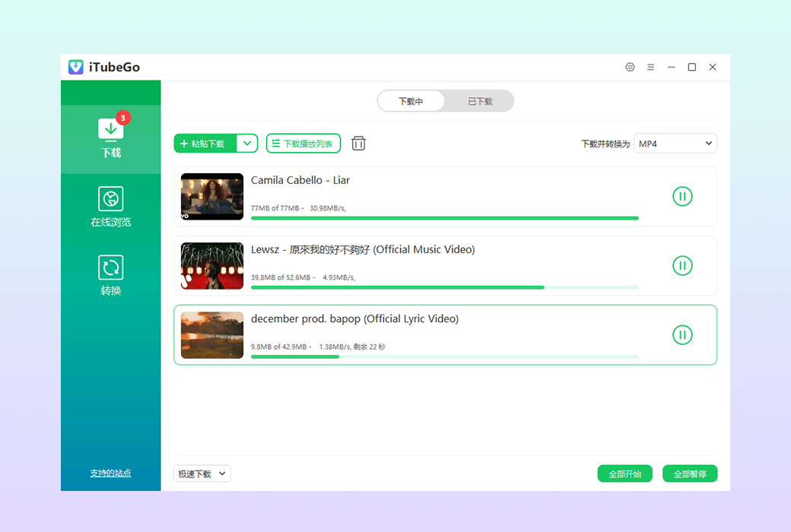The height and width of the screenshot is (532, 791).
Task: Open the hamburger menu in title bar
Action: 651,67
